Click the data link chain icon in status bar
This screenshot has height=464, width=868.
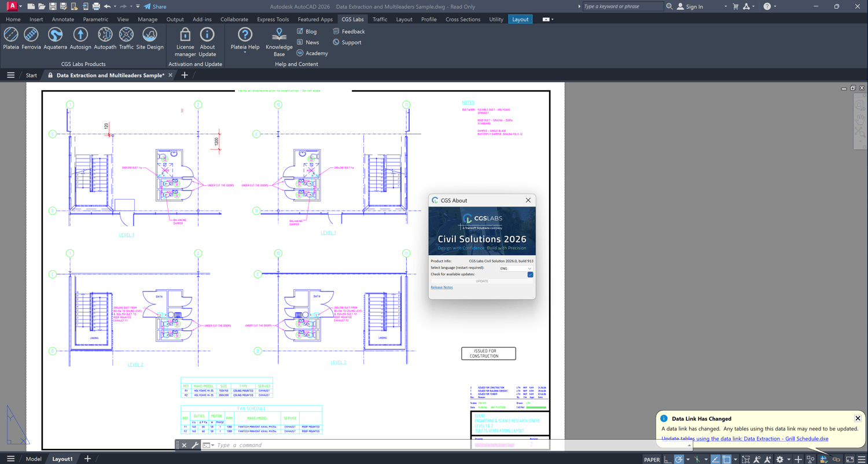tap(836, 459)
